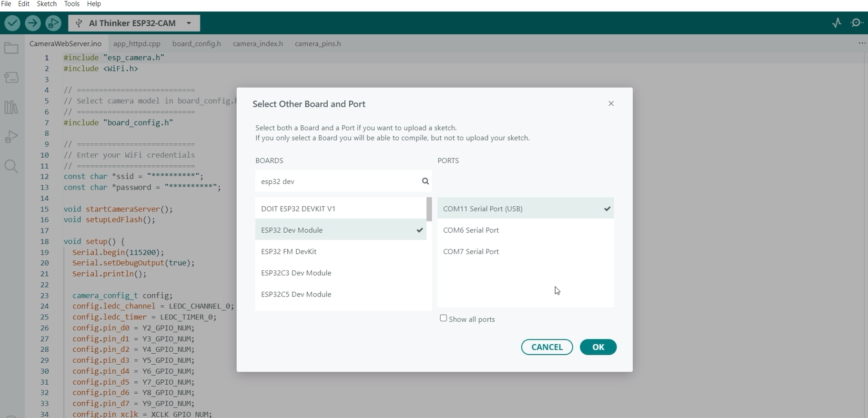The image size is (868, 418).
Task: Switch to the camera_pins.h tab
Action: (x=318, y=44)
